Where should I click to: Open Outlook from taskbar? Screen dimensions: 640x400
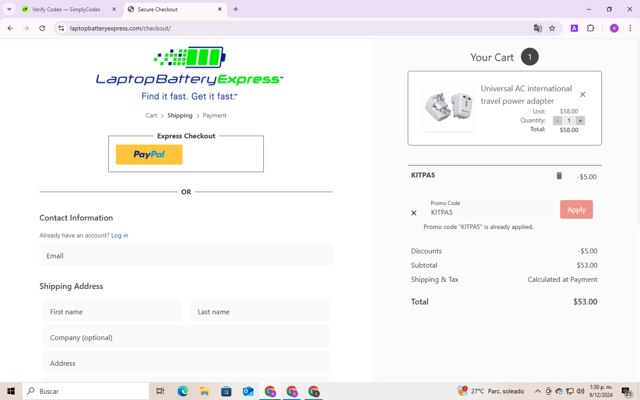(x=248, y=391)
